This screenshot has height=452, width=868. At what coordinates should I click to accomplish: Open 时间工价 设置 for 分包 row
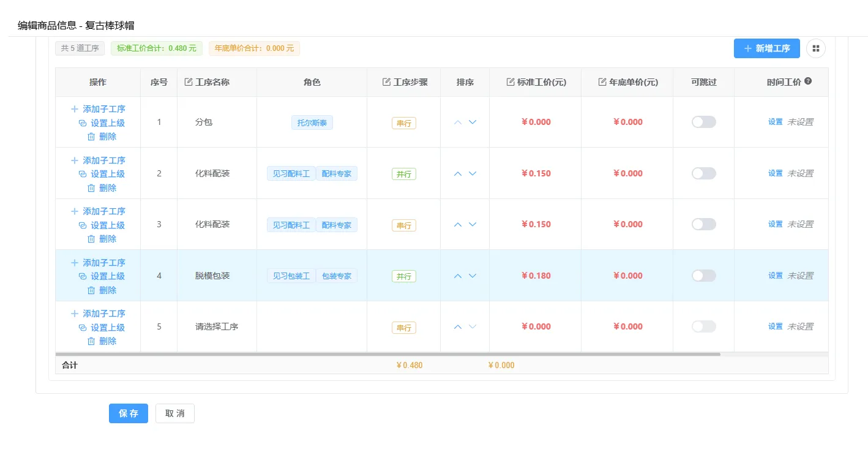point(776,122)
